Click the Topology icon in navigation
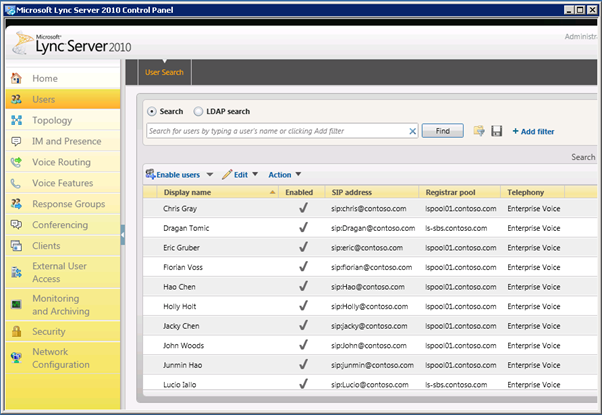This screenshot has width=602, height=415. (x=16, y=120)
